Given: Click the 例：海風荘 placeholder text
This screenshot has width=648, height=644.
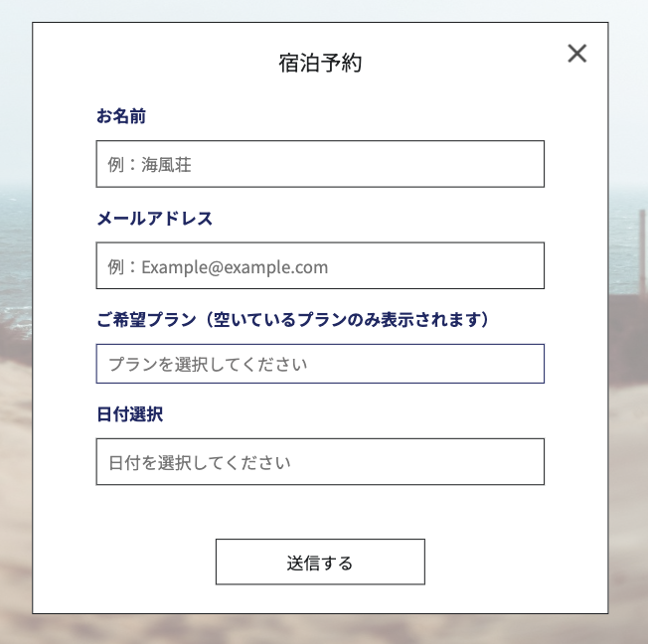Looking at the screenshot, I should (149, 165).
